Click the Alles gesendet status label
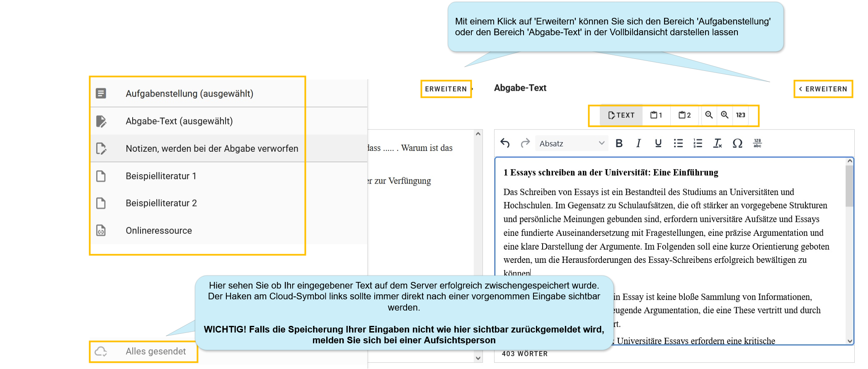The width and height of the screenshot is (868, 369). (156, 351)
